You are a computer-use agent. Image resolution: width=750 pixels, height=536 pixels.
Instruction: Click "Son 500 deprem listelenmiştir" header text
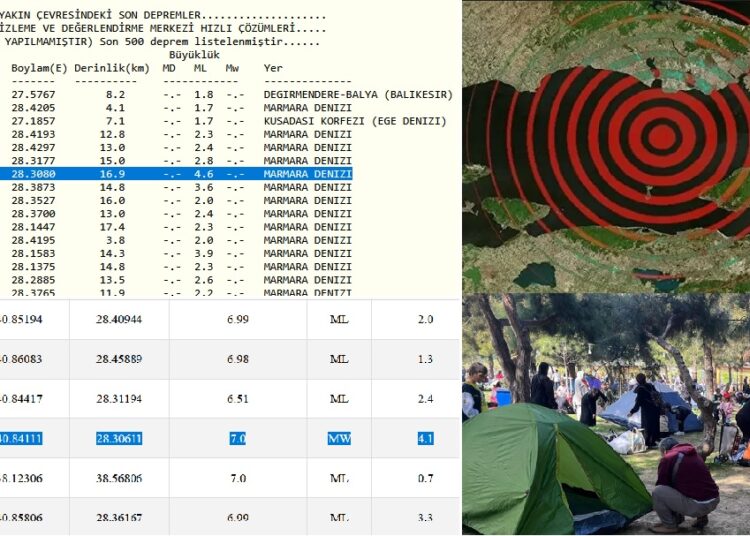[191, 42]
